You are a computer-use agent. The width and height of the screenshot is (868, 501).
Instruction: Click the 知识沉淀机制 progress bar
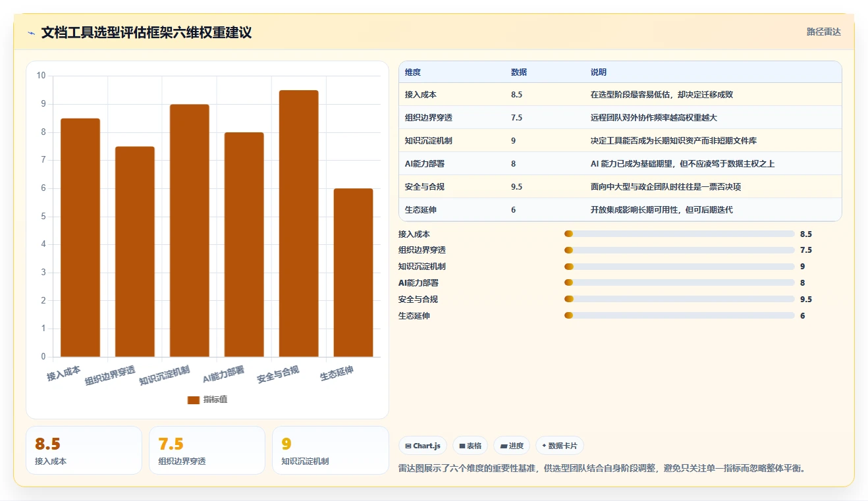pos(680,267)
